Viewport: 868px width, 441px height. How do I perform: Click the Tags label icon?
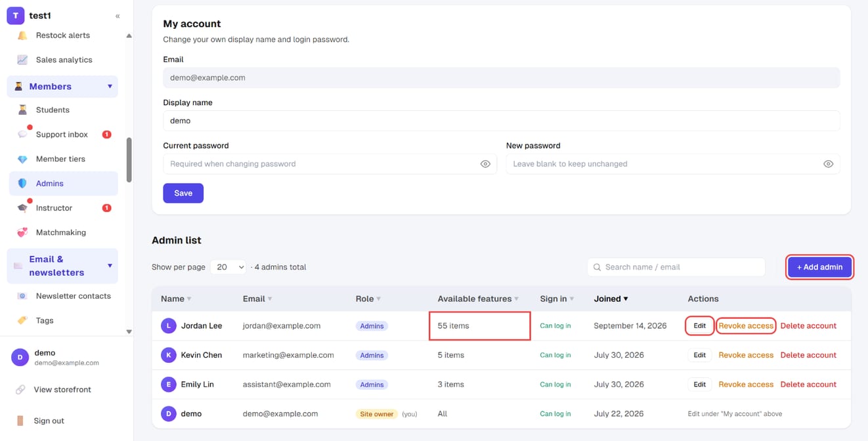(22, 320)
